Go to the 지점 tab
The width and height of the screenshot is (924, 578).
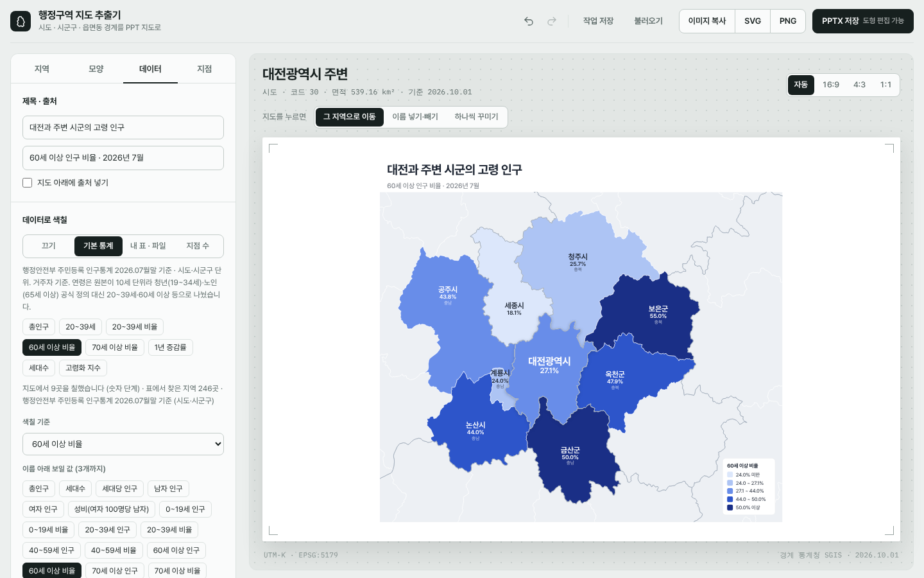[x=205, y=69]
